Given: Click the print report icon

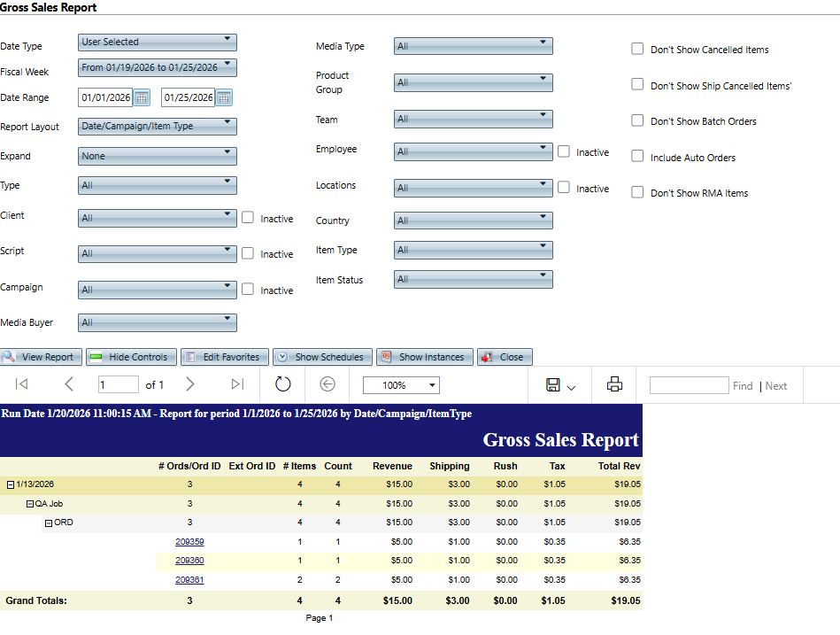Looking at the screenshot, I should [614, 384].
